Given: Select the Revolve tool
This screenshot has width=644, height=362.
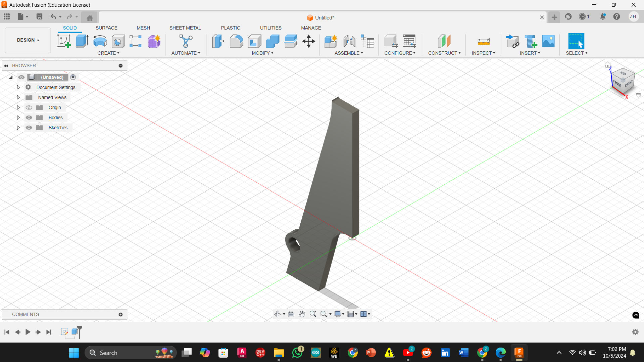Looking at the screenshot, I should pyautogui.click(x=100, y=41).
